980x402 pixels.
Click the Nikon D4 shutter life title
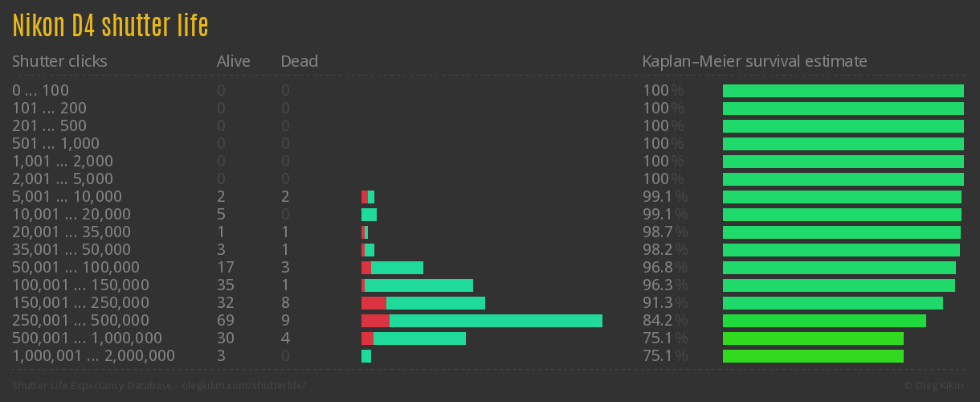pyautogui.click(x=110, y=26)
